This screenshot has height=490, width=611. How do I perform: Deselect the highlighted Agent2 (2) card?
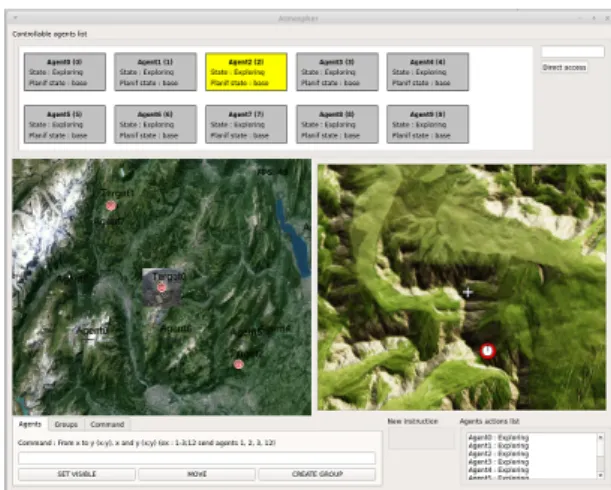(x=246, y=72)
